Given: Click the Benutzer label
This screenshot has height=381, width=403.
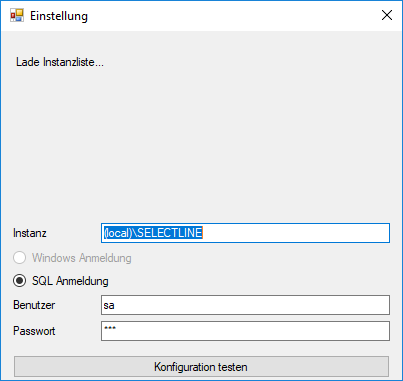Looking at the screenshot, I should coord(34,305).
